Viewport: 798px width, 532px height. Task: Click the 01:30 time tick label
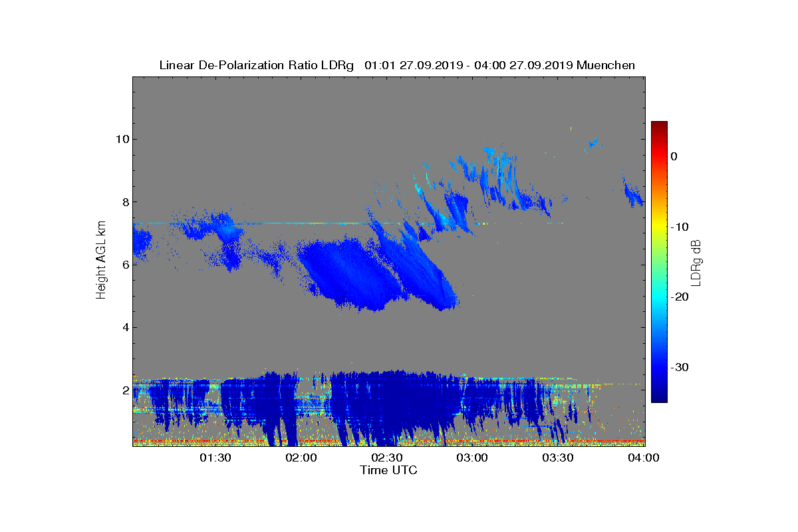215,458
